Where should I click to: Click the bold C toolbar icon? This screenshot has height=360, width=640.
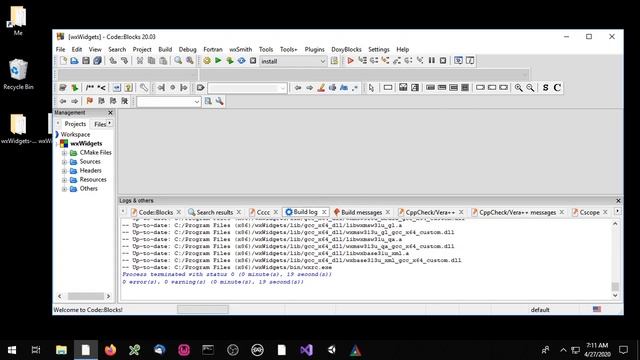[x=557, y=88]
